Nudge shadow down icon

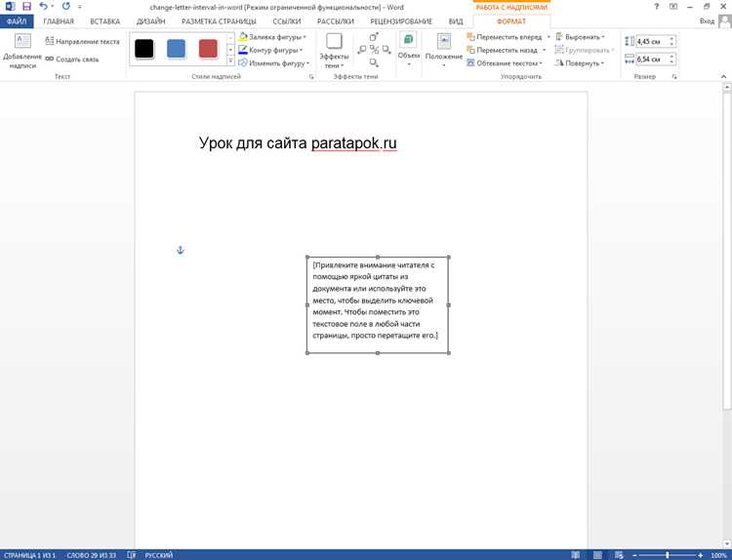point(374,62)
